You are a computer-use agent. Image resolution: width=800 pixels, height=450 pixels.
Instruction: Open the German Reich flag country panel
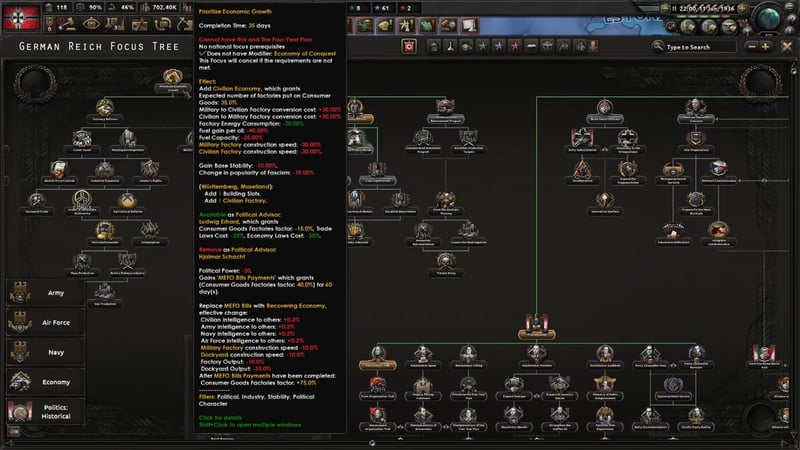tap(21, 16)
